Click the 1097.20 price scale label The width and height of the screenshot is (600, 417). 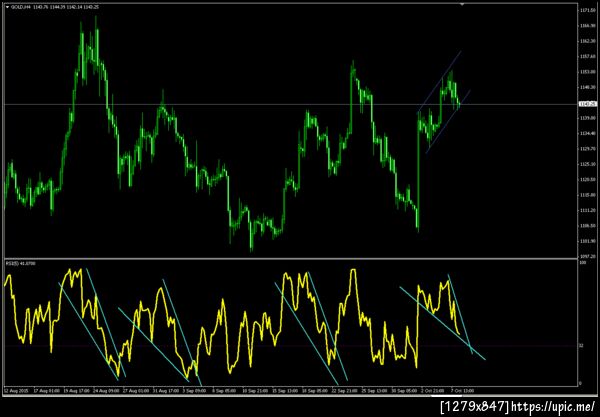589,256
